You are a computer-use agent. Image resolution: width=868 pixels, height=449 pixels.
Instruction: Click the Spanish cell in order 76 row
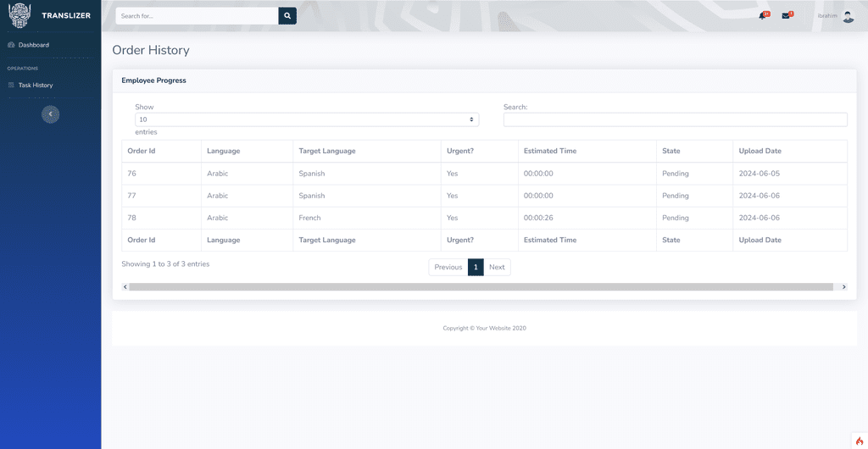coord(366,174)
